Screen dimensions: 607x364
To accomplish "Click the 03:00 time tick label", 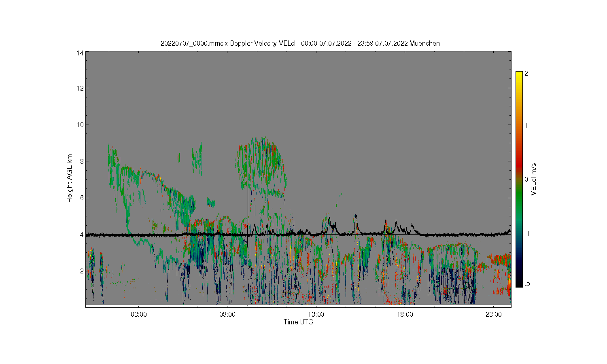I will (139, 315).
